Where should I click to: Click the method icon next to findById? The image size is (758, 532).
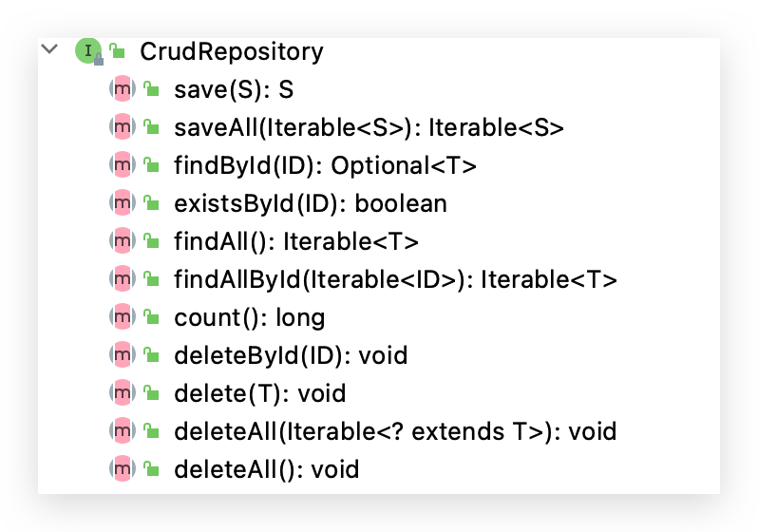click(123, 165)
